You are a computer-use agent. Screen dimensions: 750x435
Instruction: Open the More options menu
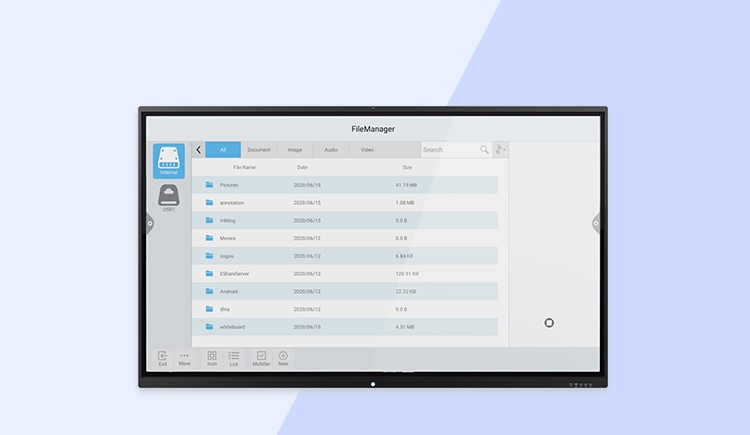(184, 357)
